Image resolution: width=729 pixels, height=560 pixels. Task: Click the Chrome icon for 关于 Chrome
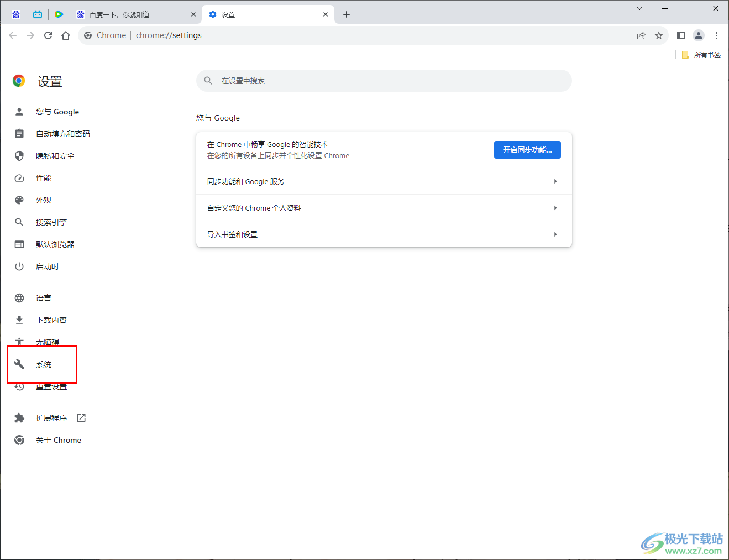19,440
